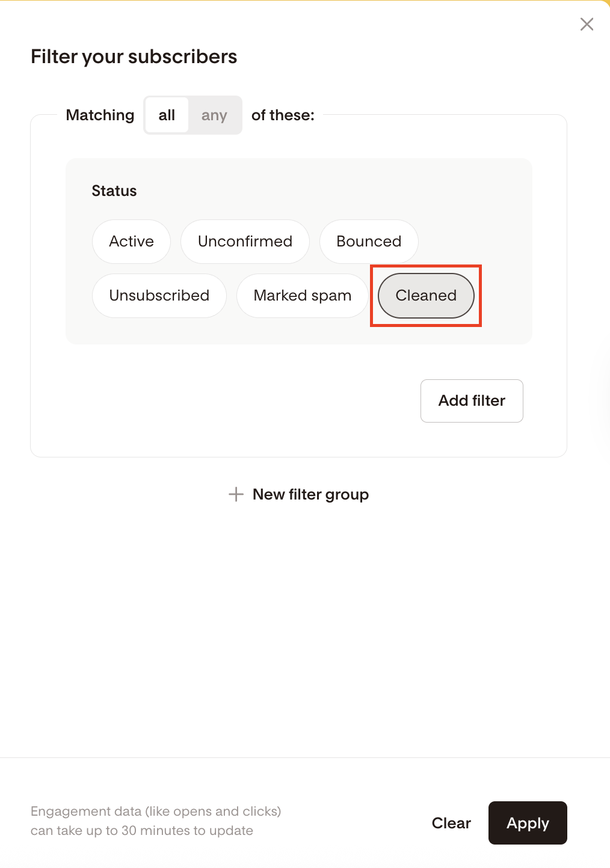Click the "Matching" label text
Viewport: 610px width, 868px height.
coord(100,115)
